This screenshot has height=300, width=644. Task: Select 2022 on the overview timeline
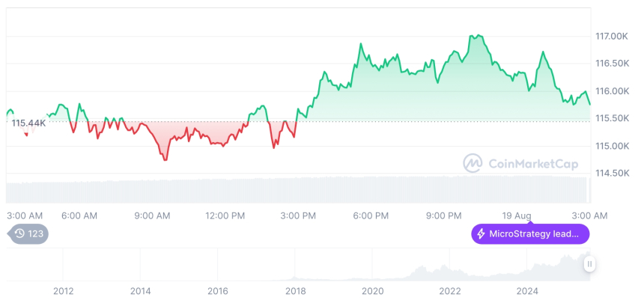click(x=450, y=290)
